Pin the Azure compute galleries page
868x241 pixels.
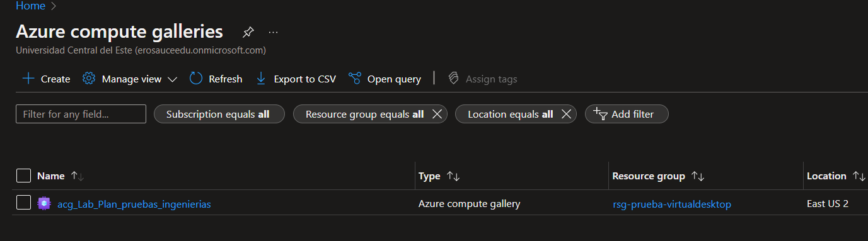click(248, 31)
